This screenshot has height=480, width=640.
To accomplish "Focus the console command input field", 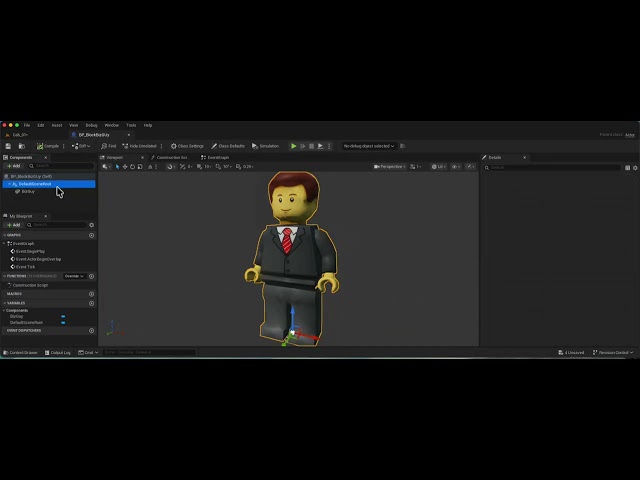I will pyautogui.click(x=150, y=352).
